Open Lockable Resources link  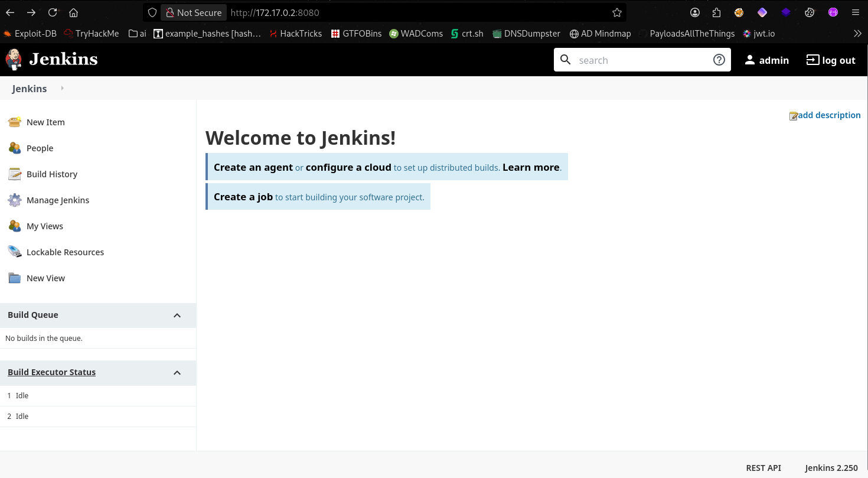coord(65,252)
